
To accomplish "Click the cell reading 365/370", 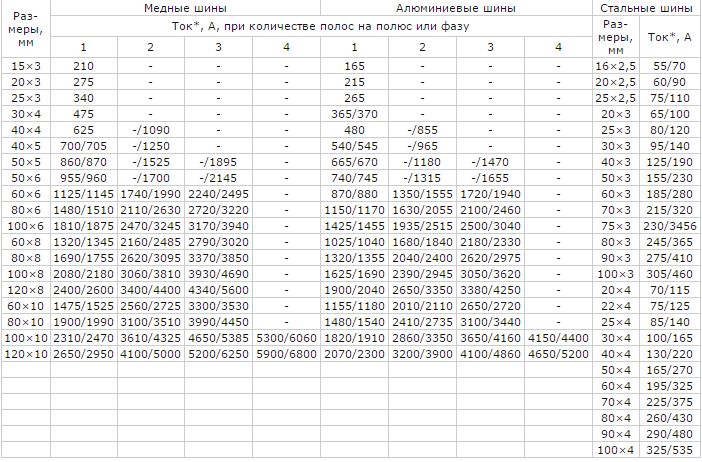I will (x=354, y=114).
